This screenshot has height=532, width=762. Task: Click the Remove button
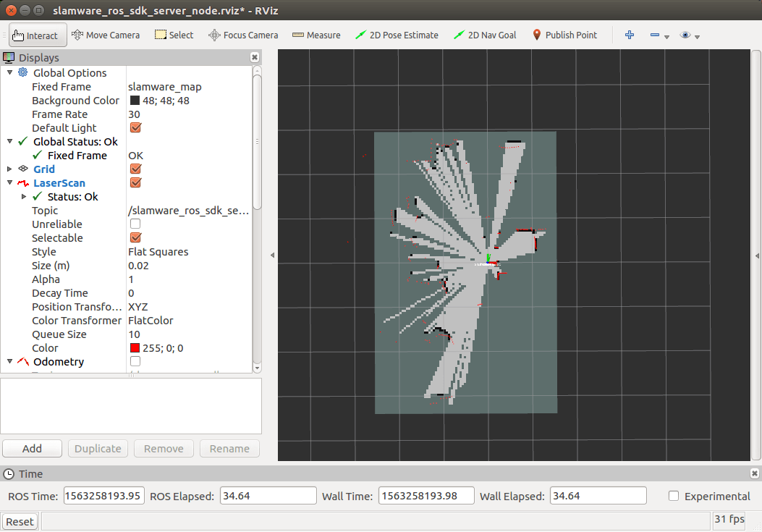point(164,448)
